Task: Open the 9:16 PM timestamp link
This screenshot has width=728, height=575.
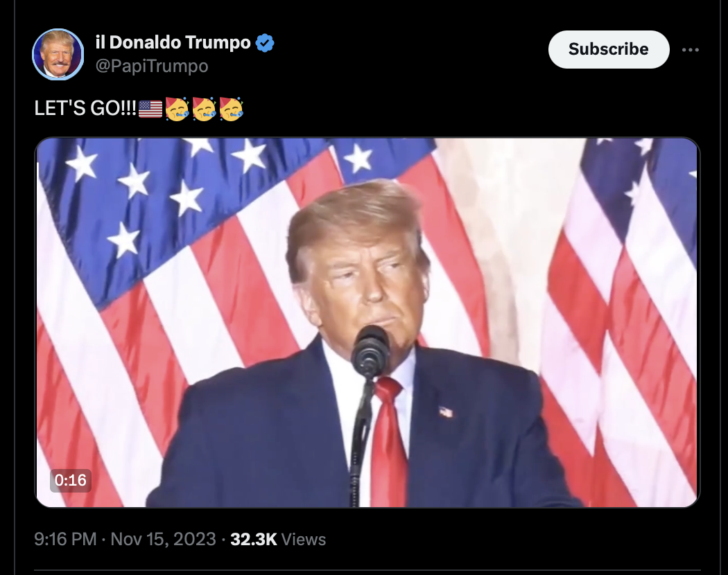Action: coord(65,539)
